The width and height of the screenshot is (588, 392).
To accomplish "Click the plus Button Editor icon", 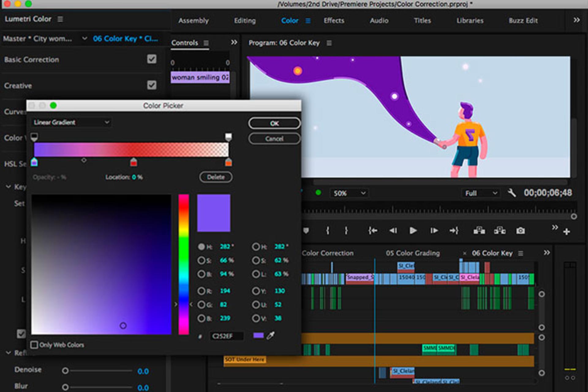I will pos(566,232).
